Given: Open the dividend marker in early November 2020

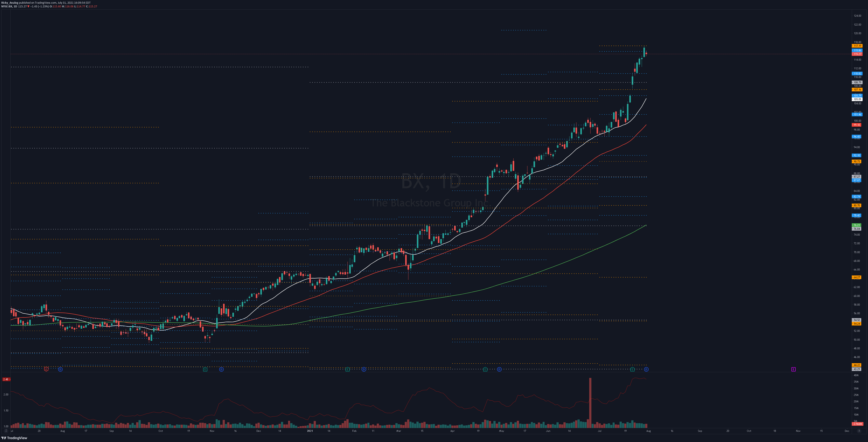Looking at the screenshot, I should (x=221, y=369).
